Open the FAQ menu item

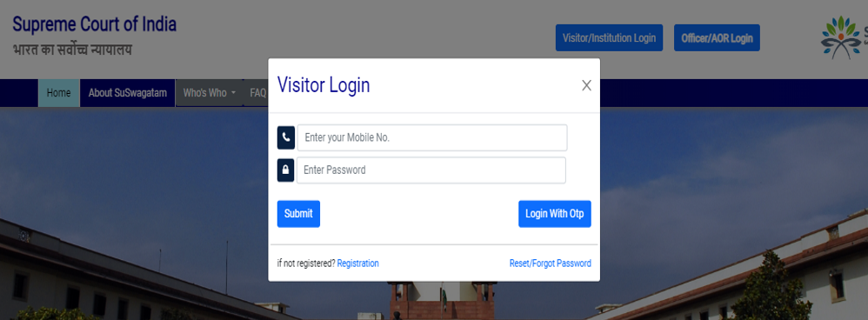(x=257, y=93)
